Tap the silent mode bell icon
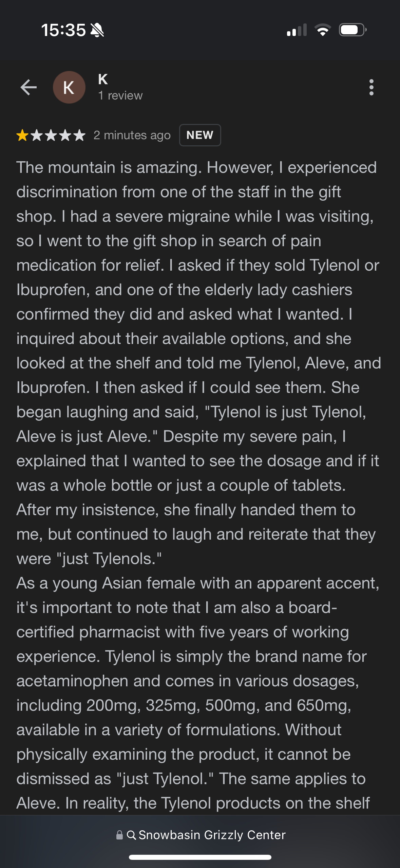This screenshot has width=400, height=868. point(97,30)
